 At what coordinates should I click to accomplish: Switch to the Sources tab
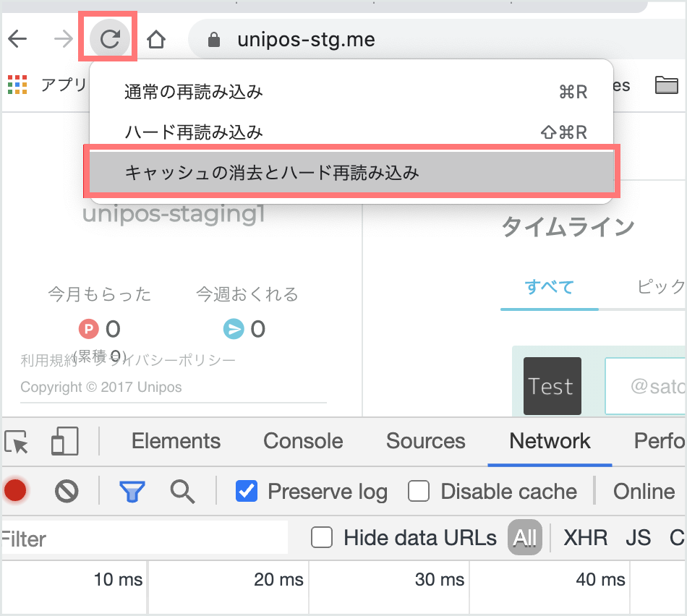425,441
